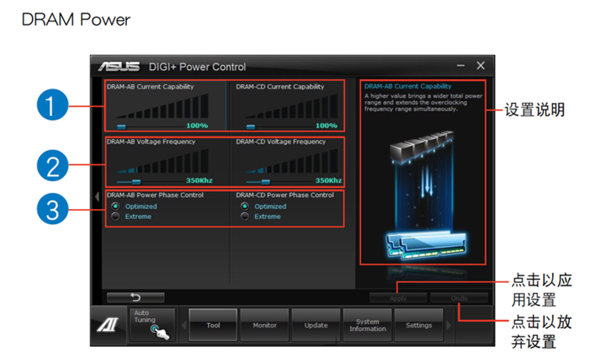Show previous menu items with left arrow
601x364 pixels.
point(183,326)
